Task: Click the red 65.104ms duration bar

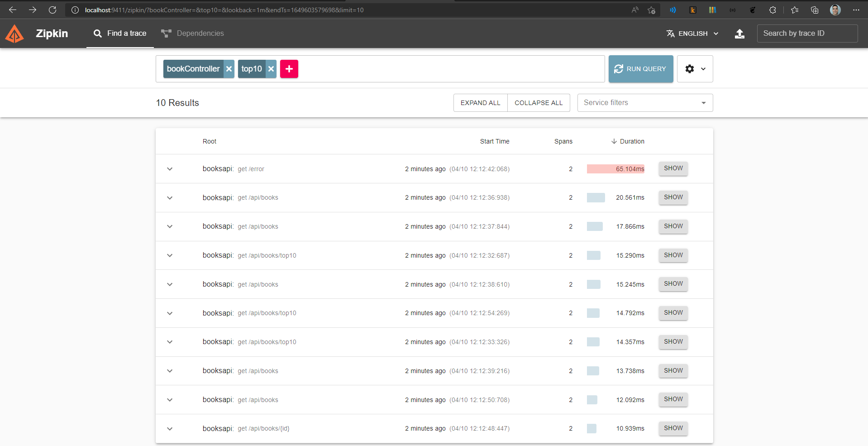Action: coord(615,169)
